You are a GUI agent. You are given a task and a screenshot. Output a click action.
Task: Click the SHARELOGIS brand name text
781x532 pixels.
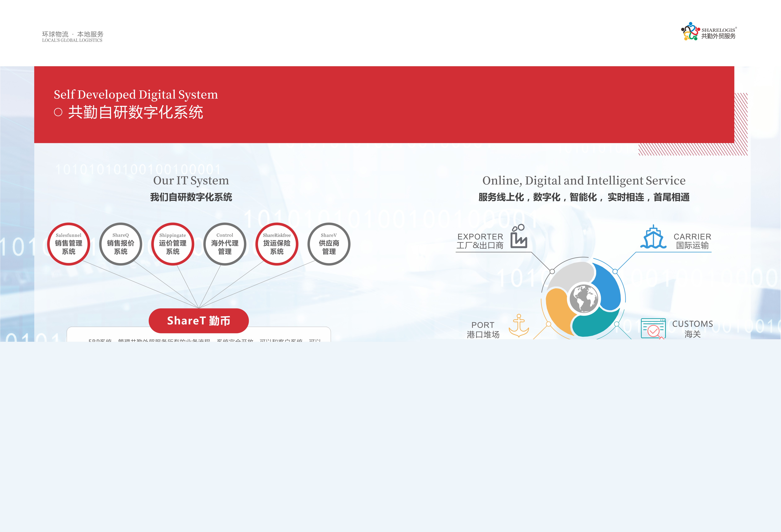pyautogui.click(x=718, y=30)
